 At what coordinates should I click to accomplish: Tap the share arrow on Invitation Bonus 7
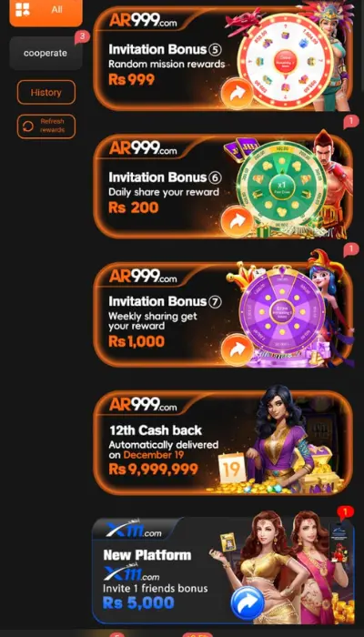[237, 349]
